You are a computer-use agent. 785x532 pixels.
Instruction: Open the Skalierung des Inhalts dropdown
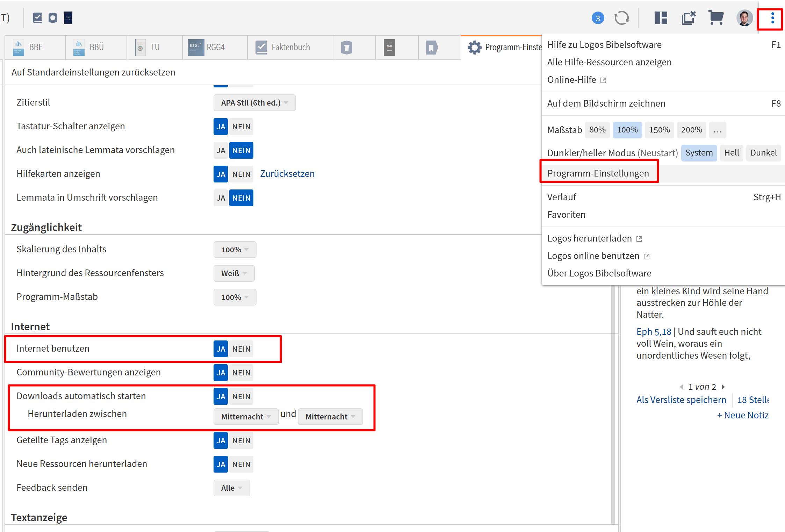coord(235,250)
